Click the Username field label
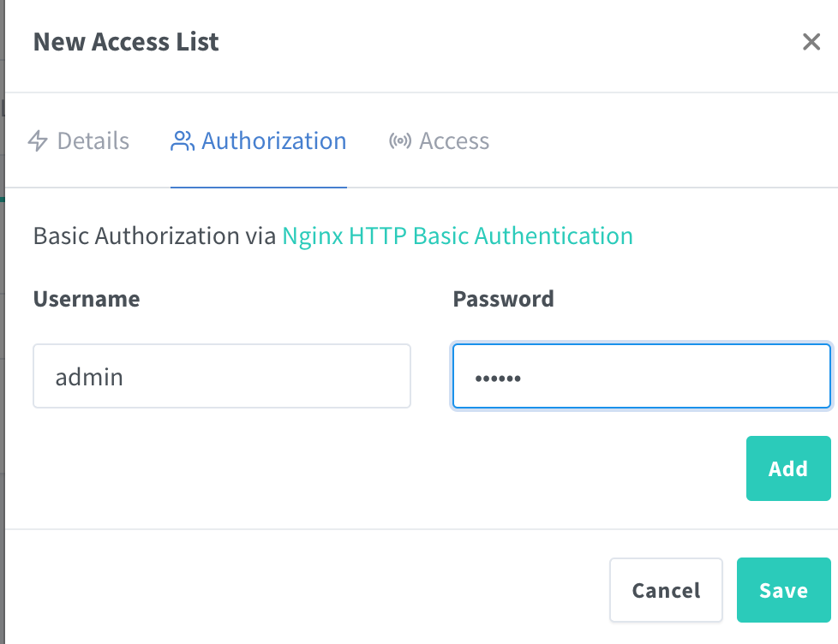Image resolution: width=838 pixels, height=644 pixels. [x=87, y=299]
